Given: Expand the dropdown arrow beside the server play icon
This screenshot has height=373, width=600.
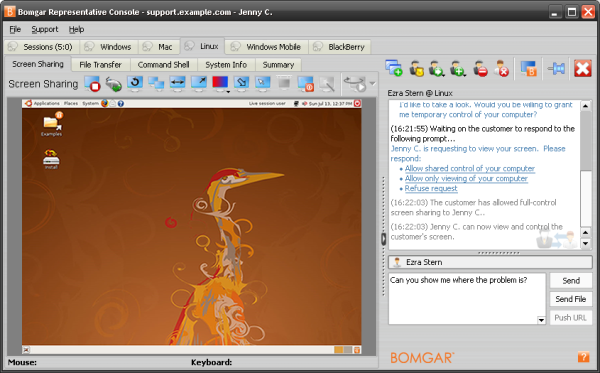Looking at the screenshot, I should coord(372,84).
